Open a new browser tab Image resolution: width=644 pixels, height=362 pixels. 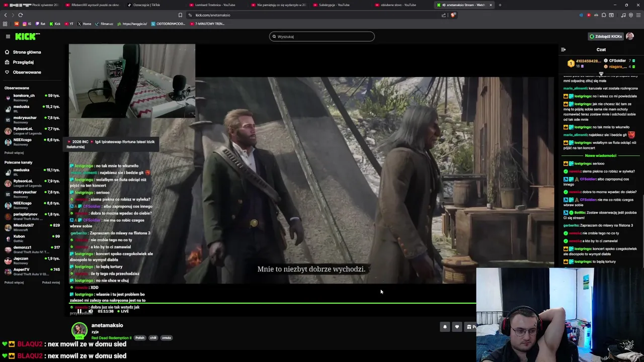point(500,5)
